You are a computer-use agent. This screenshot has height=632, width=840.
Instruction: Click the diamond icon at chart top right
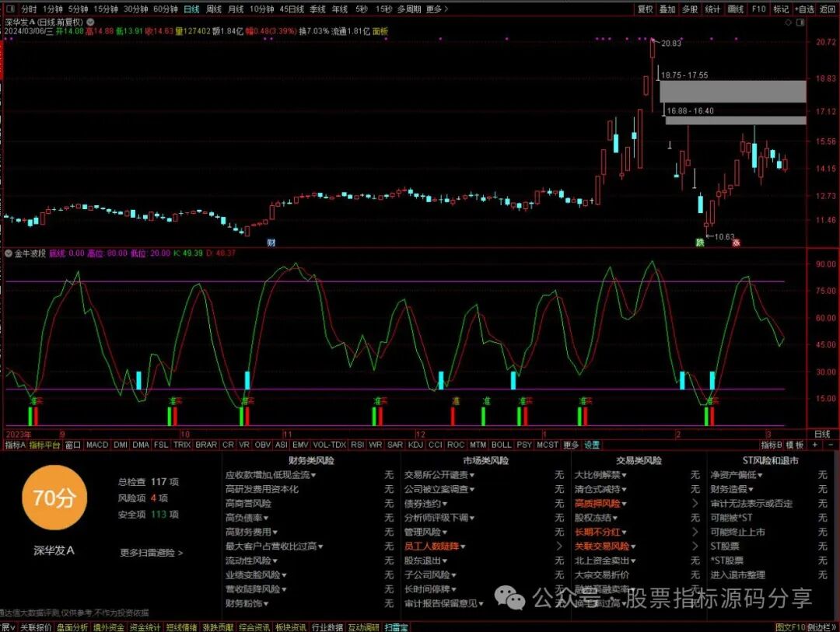point(788,23)
